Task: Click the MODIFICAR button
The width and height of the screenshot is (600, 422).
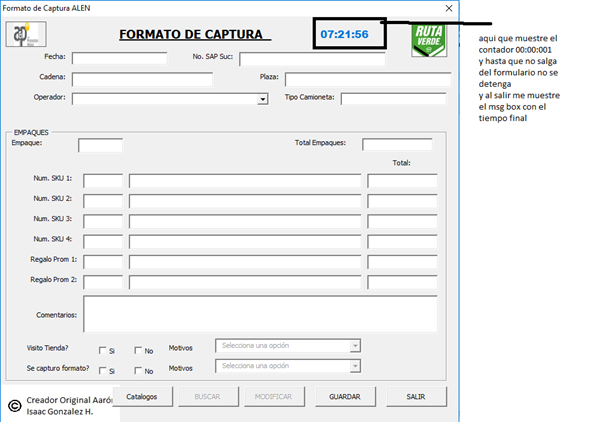Action: pyautogui.click(x=273, y=397)
